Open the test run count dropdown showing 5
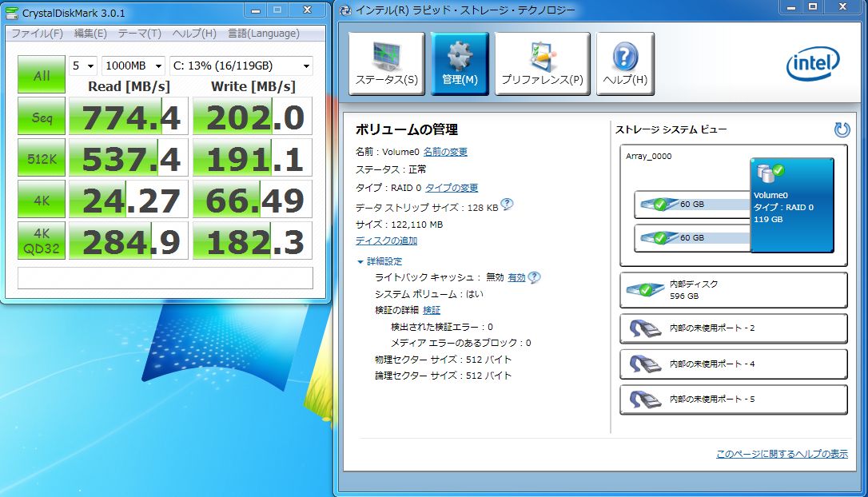868x497 pixels. coord(83,66)
